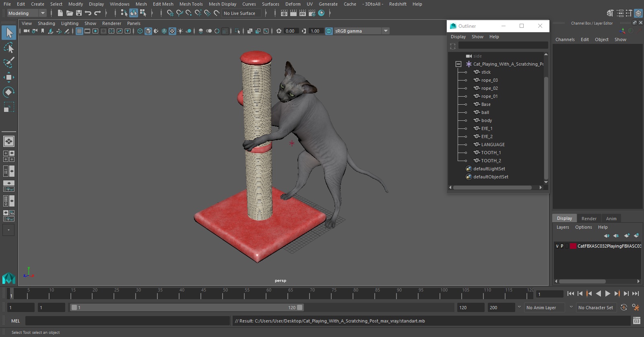644x337 pixels.
Task: Click the auto keyframe toggle icon
Action: click(624, 308)
